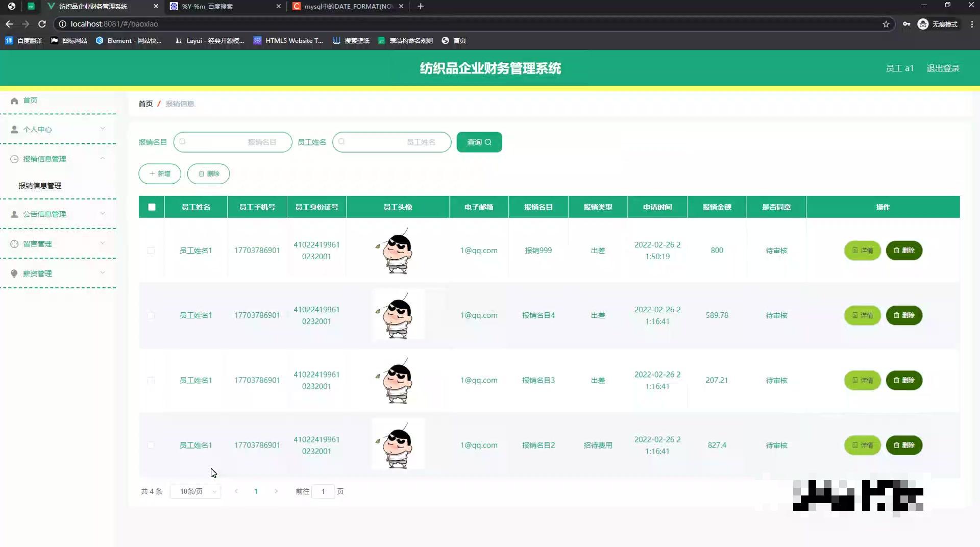Open the 10条/页 page size dropdown
The image size is (980, 547).
pyautogui.click(x=195, y=491)
